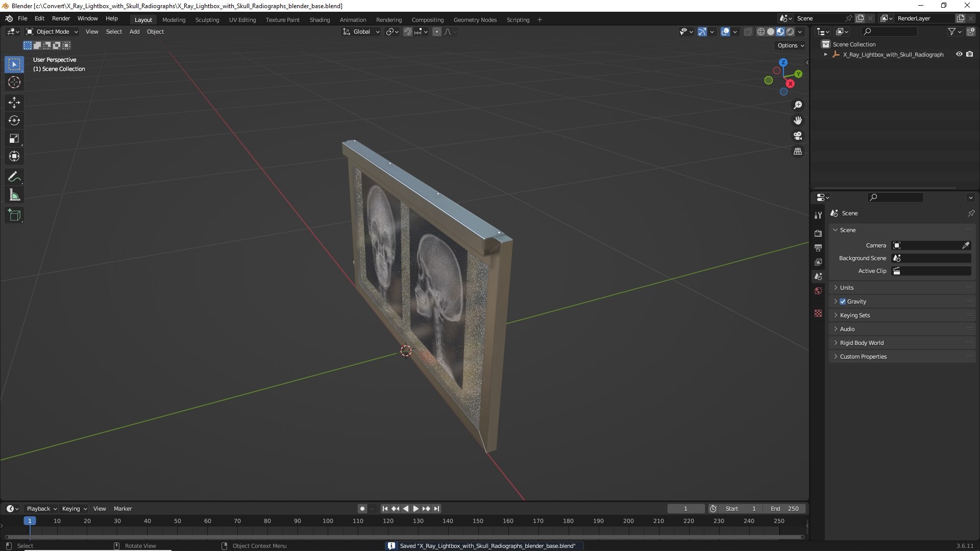Expand X_Ray_Lightbox collection tree arrow
Viewport: 980px width, 551px height.
826,55
